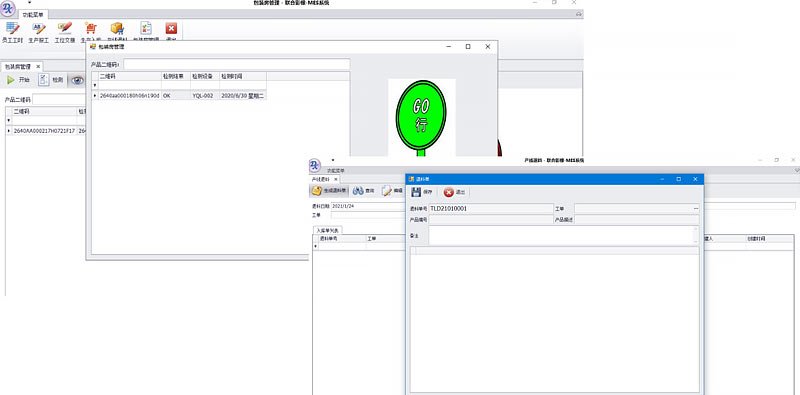Open the 工单 ellipsis picker in dialog
This screenshot has width=800, height=395.
point(695,208)
